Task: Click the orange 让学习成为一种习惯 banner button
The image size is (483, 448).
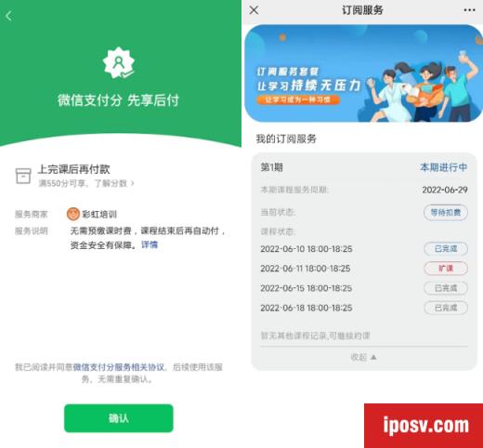Action: pyautogui.click(x=298, y=99)
